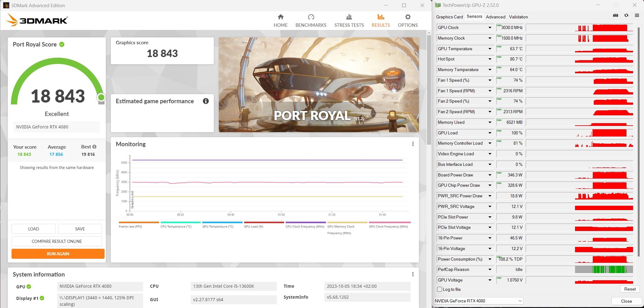
Task: Toggle the GPU Load (%) legend series
Action: [x=264, y=225]
